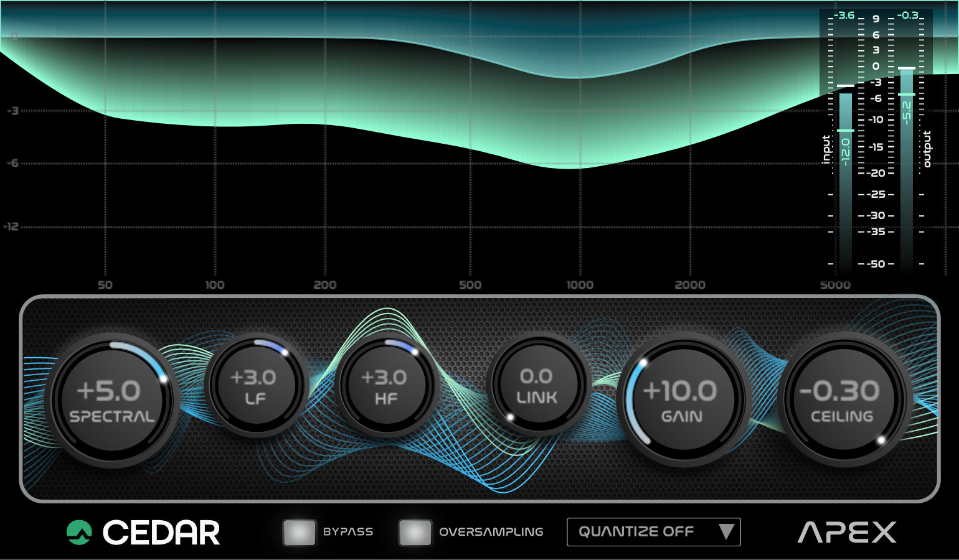Click the Cedar green logo icon
The width and height of the screenshot is (959, 560).
(x=79, y=533)
